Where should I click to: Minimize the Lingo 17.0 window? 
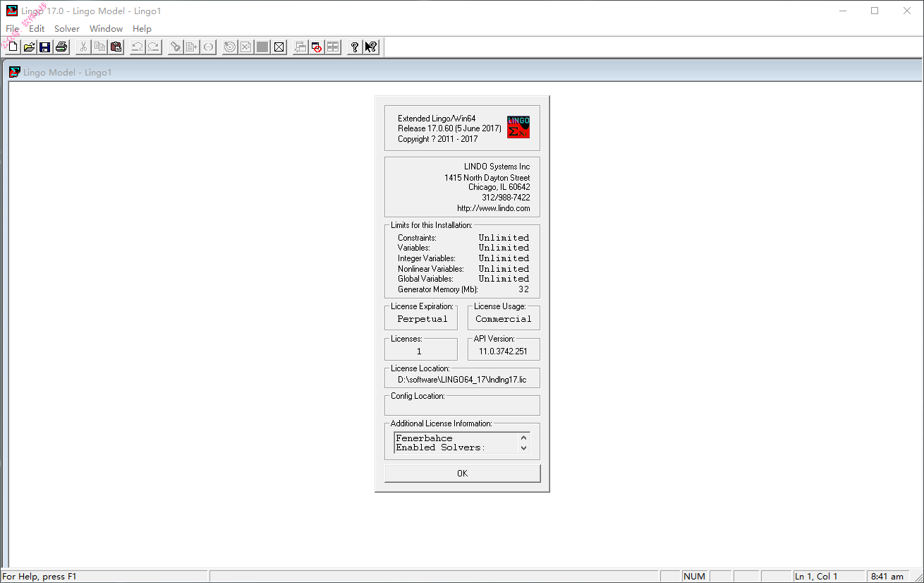pyautogui.click(x=842, y=11)
